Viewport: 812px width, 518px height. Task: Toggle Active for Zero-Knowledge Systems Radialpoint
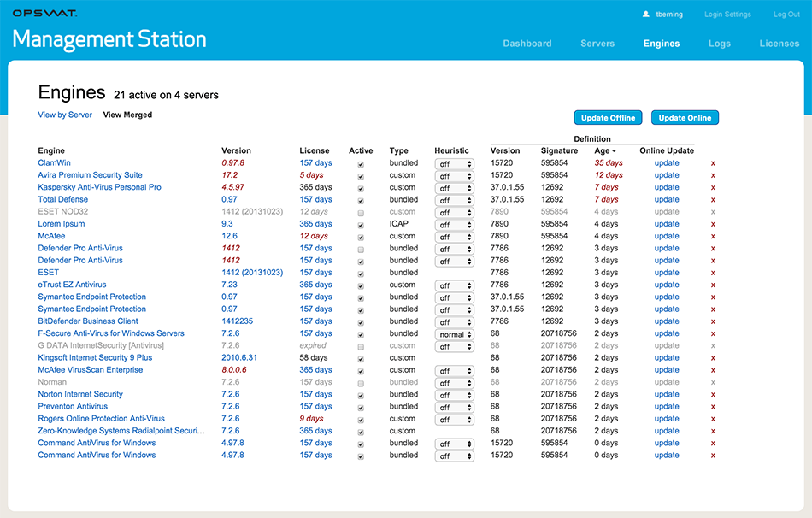pyautogui.click(x=361, y=432)
